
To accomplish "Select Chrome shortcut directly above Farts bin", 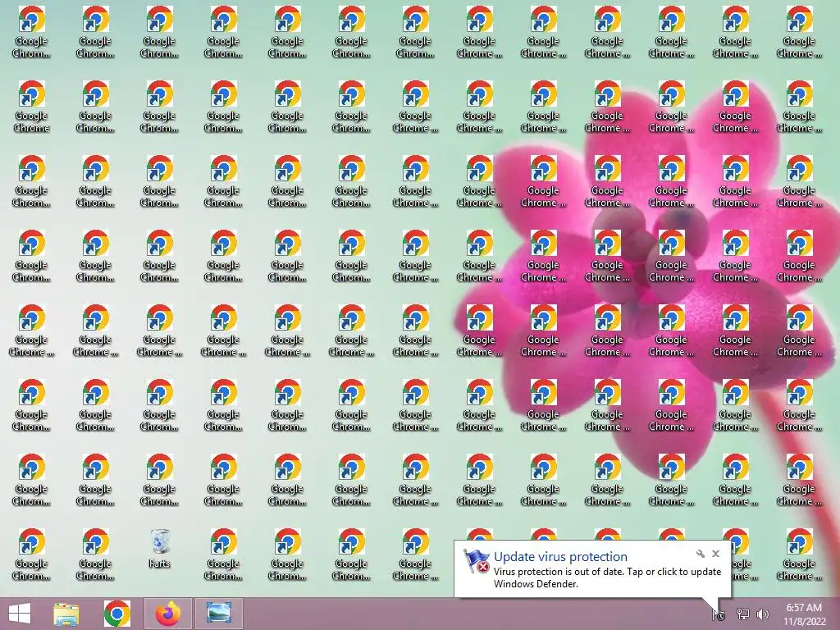I will (160, 479).
